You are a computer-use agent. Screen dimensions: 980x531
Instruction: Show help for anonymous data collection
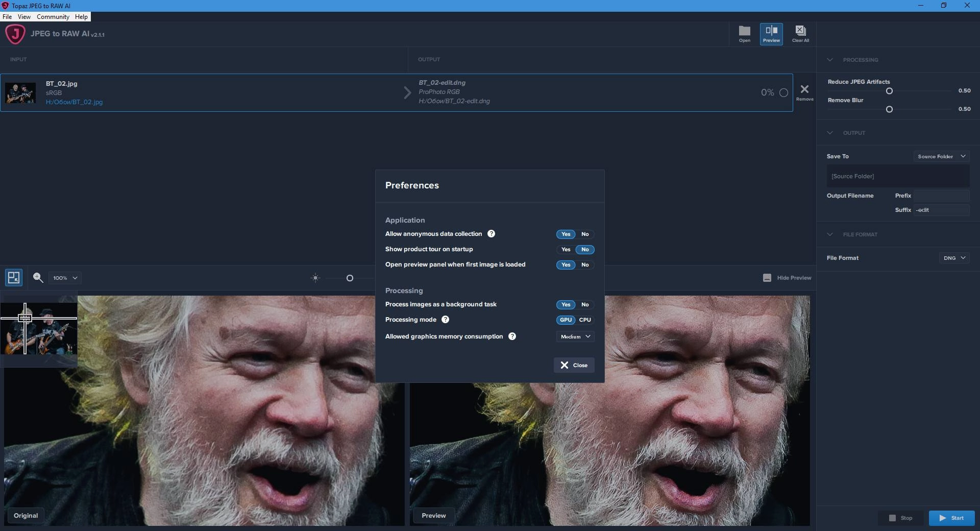491,234
